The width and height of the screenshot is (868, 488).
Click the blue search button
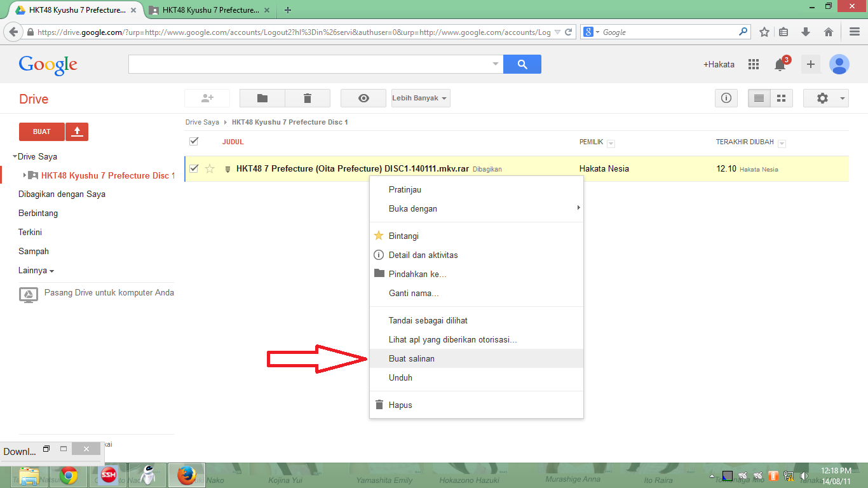(x=522, y=64)
